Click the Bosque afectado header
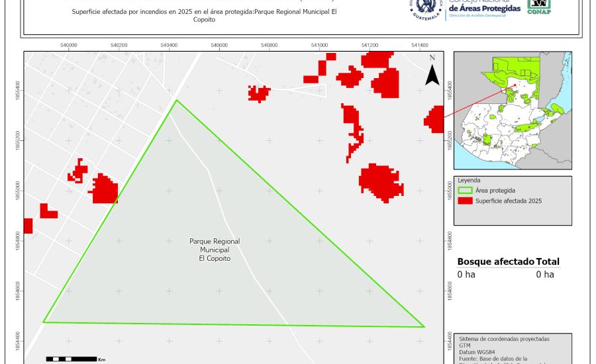Image resolution: width=596 pixels, height=364 pixels. pos(495,262)
